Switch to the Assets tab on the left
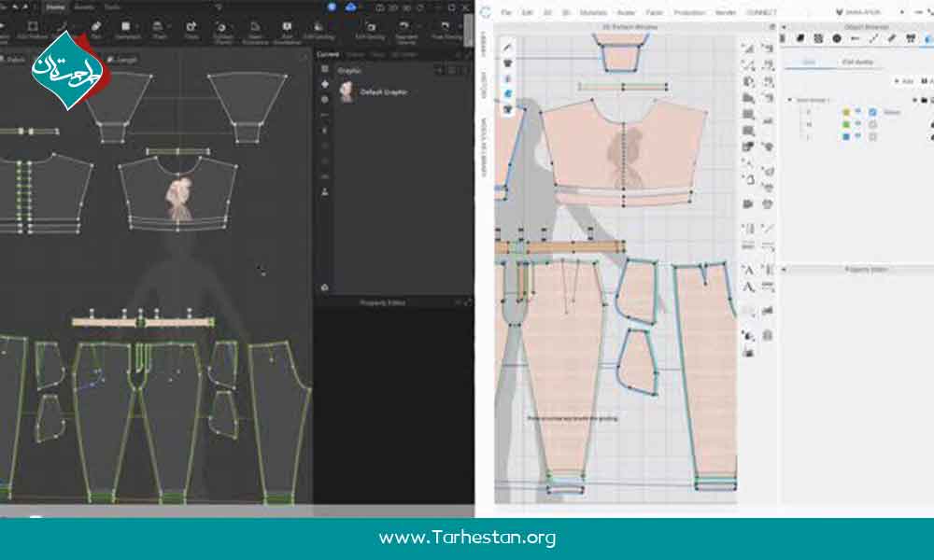 pos(81,6)
